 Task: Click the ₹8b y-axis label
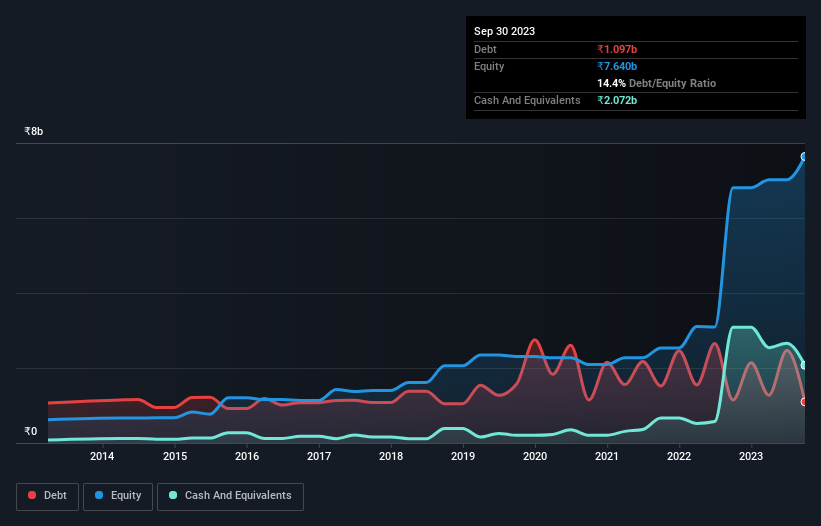34,131
